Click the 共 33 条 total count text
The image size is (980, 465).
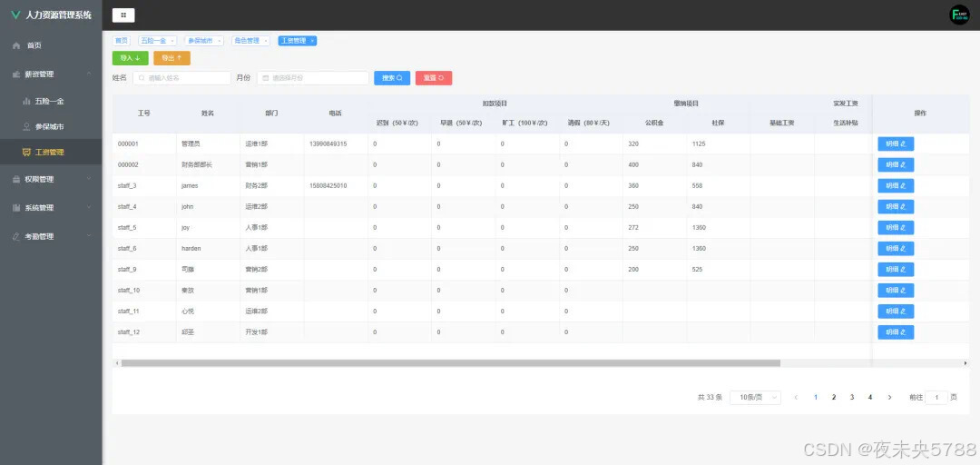(x=710, y=398)
